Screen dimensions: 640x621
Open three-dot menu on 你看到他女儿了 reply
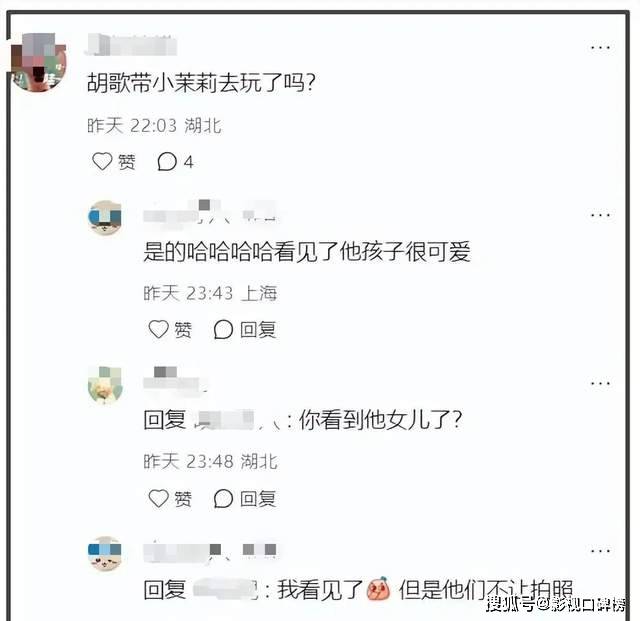click(x=600, y=383)
